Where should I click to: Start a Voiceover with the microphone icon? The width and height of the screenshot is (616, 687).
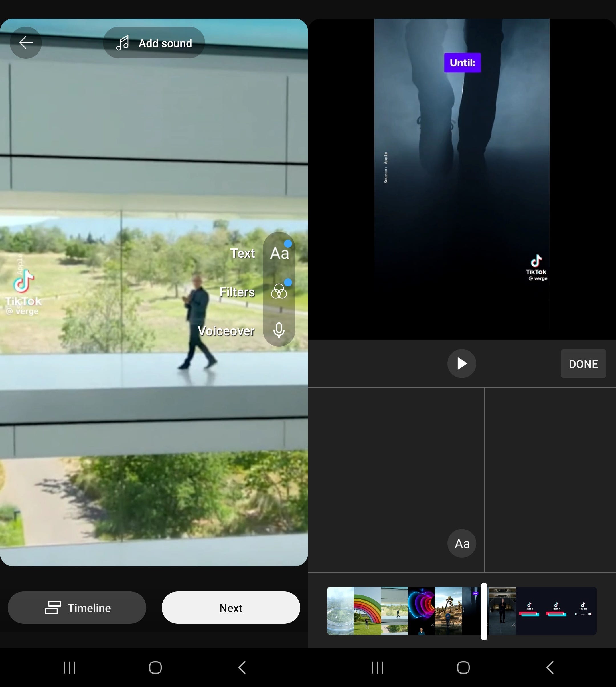point(279,330)
